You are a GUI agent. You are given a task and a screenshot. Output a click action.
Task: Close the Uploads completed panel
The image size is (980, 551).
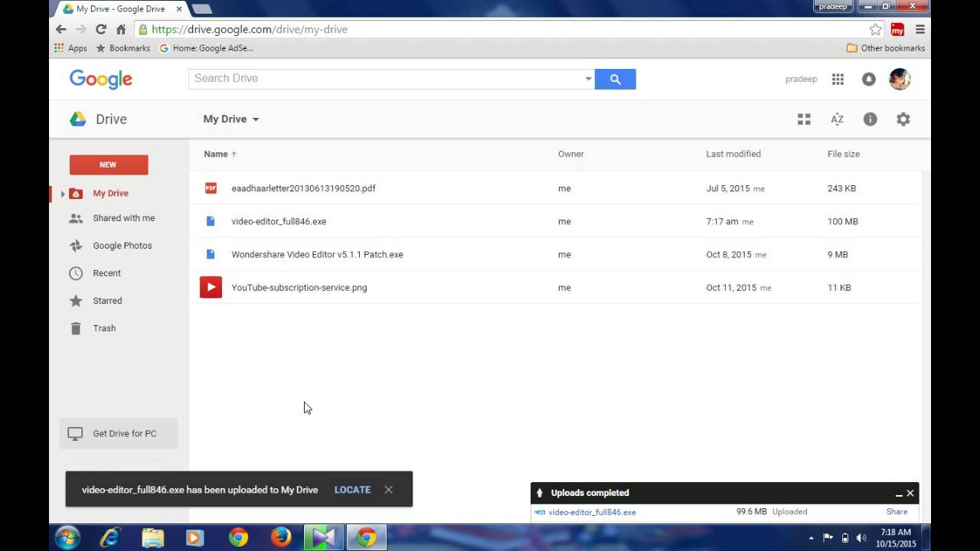coord(910,494)
